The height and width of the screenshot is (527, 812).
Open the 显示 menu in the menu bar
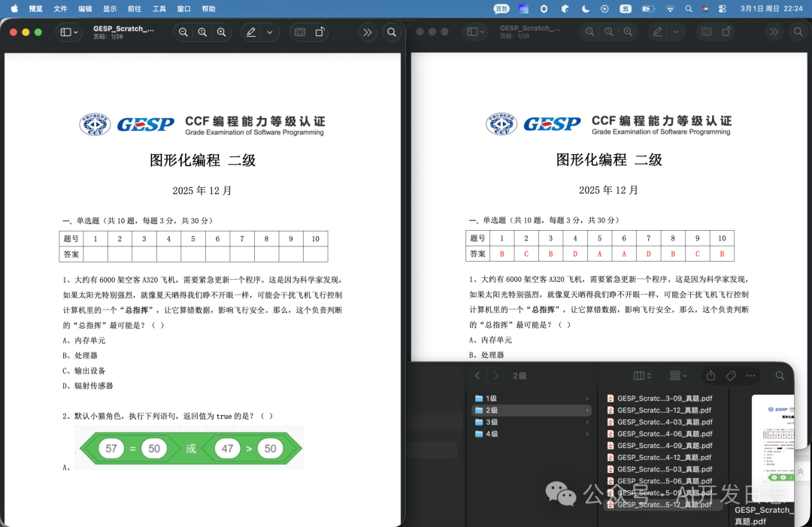pos(110,9)
